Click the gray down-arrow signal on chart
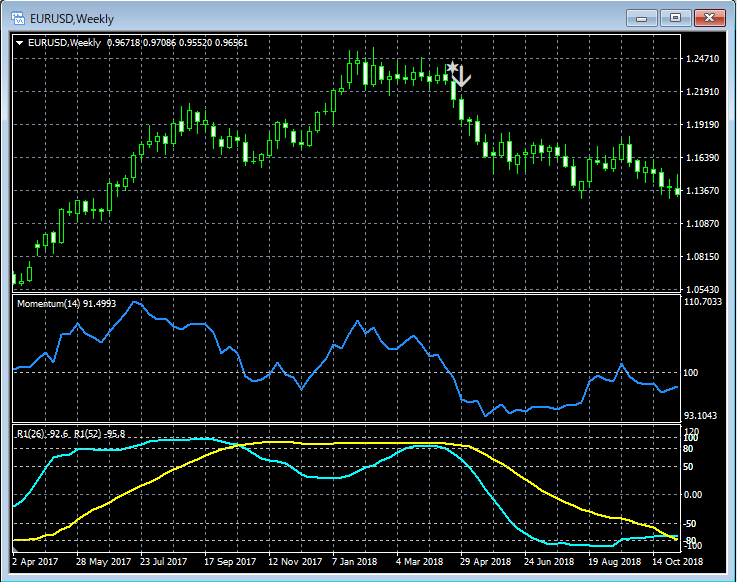The image size is (738, 582). 462,78
